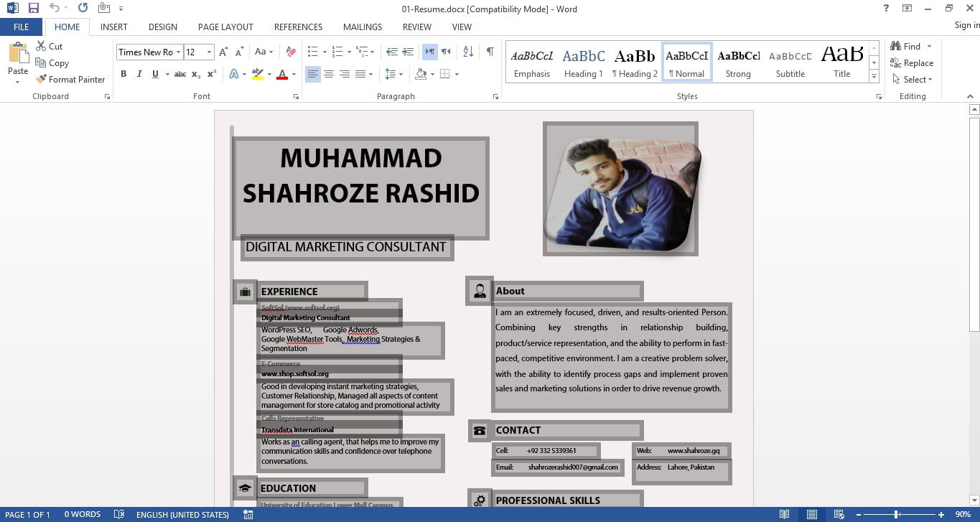Toggle Italic formatting
Image resolution: width=980 pixels, height=522 pixels.
[139, 74]
